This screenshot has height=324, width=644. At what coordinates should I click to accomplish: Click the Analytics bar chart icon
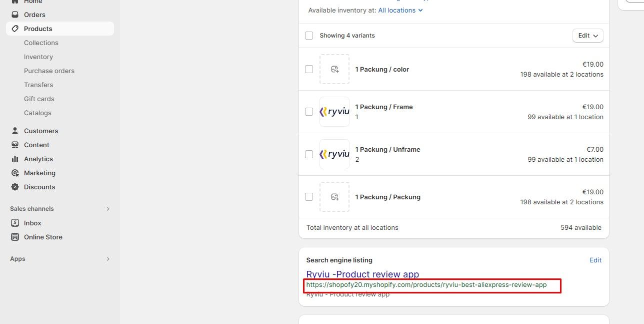click(x=15, y=159)
